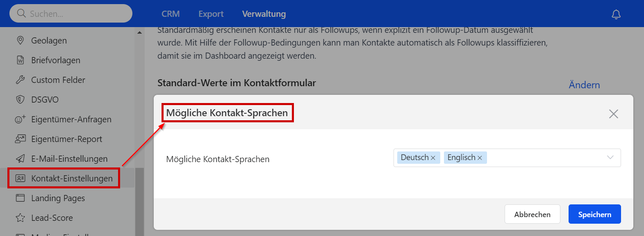Click the Briefvorlagen document icon
The width and height of the screenshot is (644, 236).
coord(20,60)
